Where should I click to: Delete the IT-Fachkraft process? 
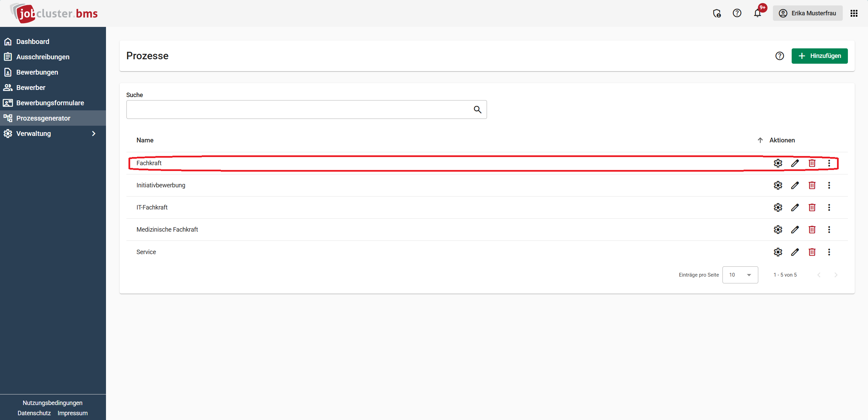[812, 207]
